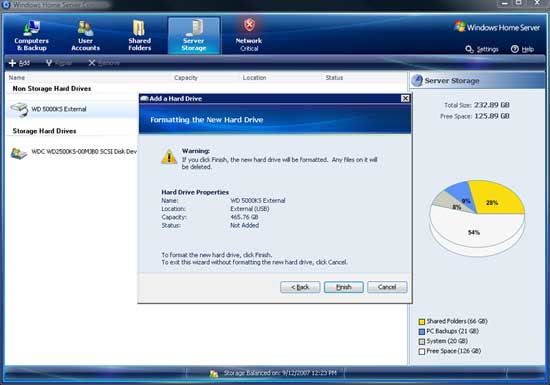This screenshot has height=385, width=550.
Task: Click the Shared Folders yellow legend swatch
Action: pos(422,322)
